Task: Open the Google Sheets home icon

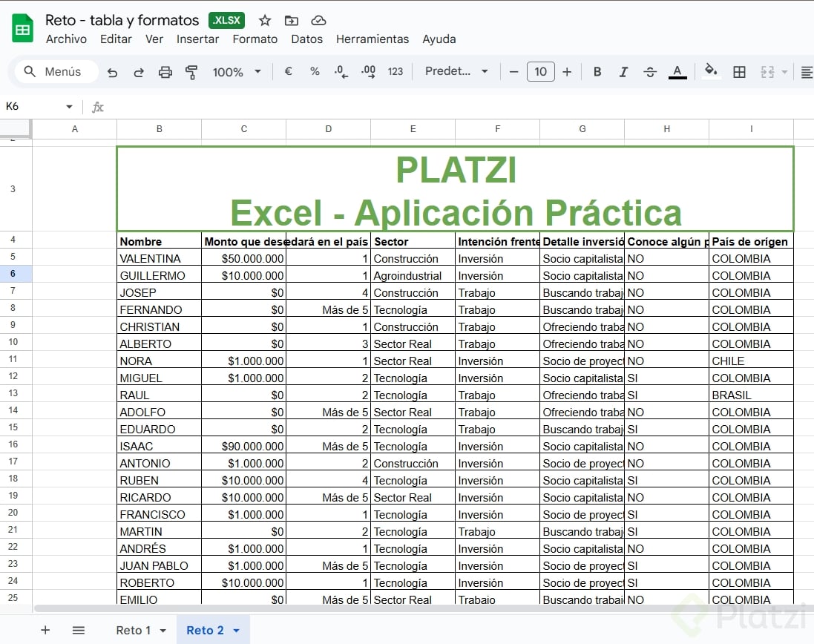Action: click(22, 28)
